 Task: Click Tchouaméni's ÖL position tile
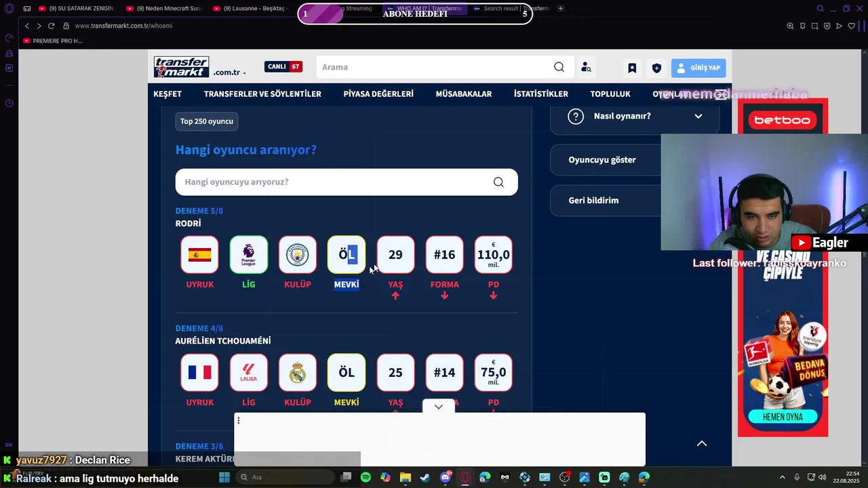(x=347, y=373)
